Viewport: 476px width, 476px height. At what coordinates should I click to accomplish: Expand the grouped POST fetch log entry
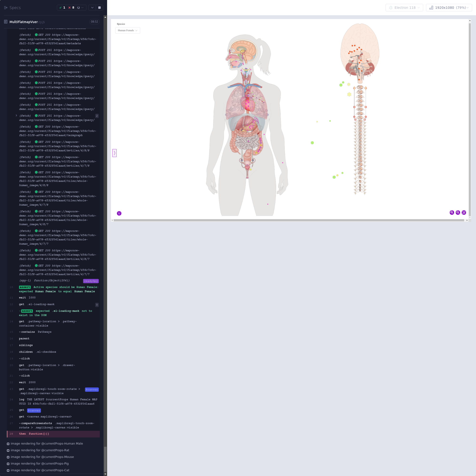[x=16, y=116]
